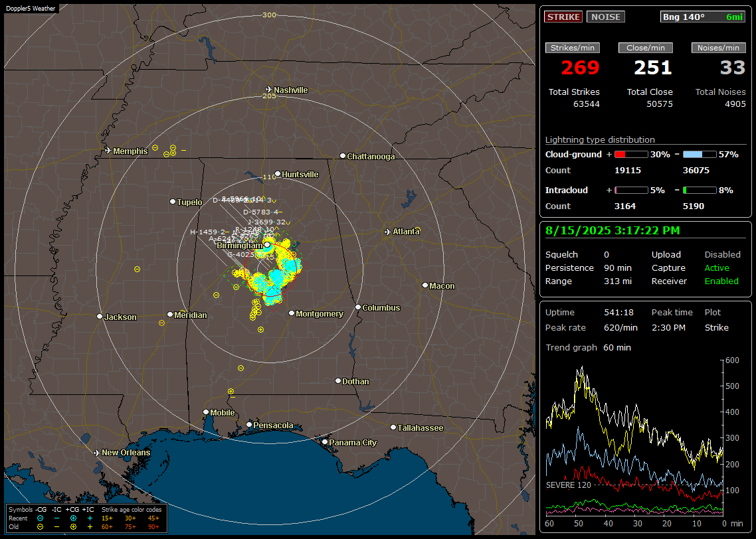
Task: Click the Capture status Active
Action: tap(717, 268)
